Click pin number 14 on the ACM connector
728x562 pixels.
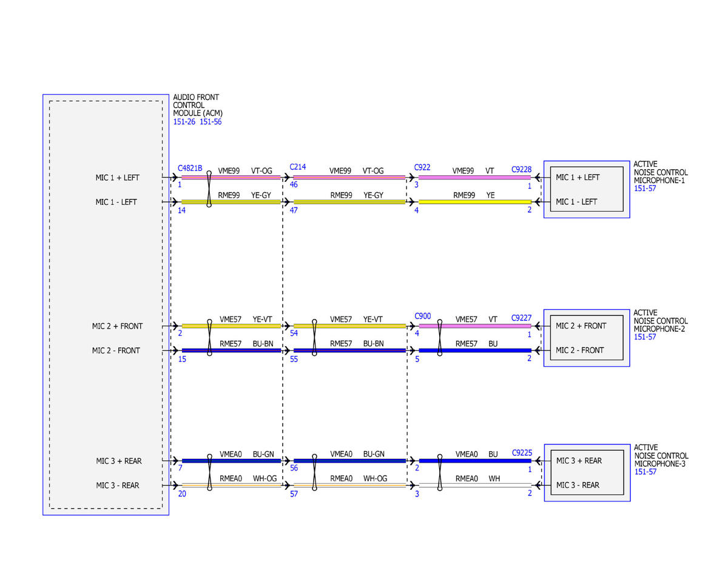(x=182, y=210)
